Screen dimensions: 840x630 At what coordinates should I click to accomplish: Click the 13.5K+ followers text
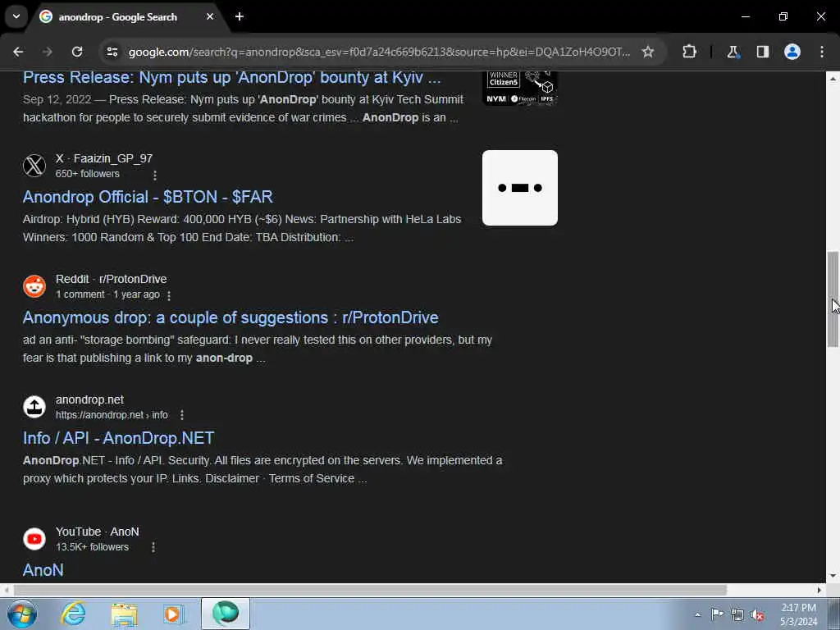pos(92,547)
